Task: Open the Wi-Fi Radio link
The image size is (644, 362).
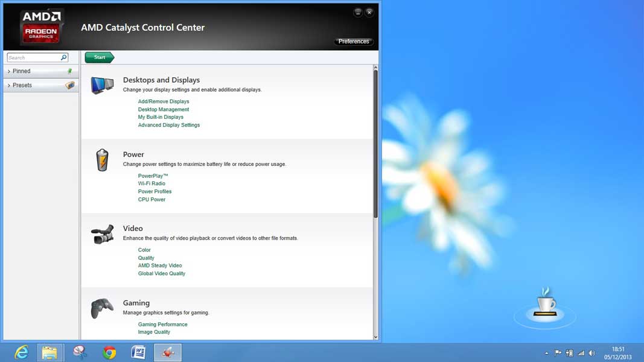Action: point(151,183)
